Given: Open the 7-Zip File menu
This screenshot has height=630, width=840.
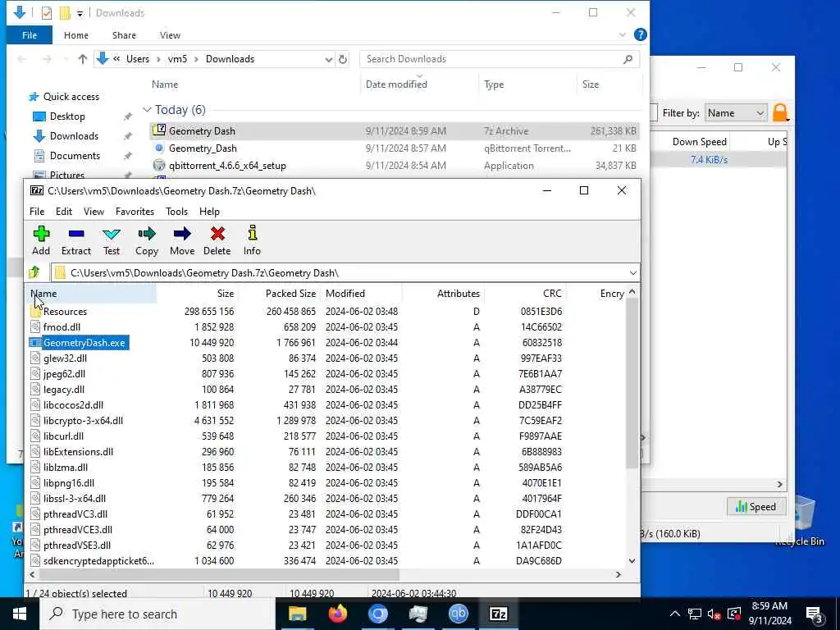Looking at the screenshot, I should (37, 212).
